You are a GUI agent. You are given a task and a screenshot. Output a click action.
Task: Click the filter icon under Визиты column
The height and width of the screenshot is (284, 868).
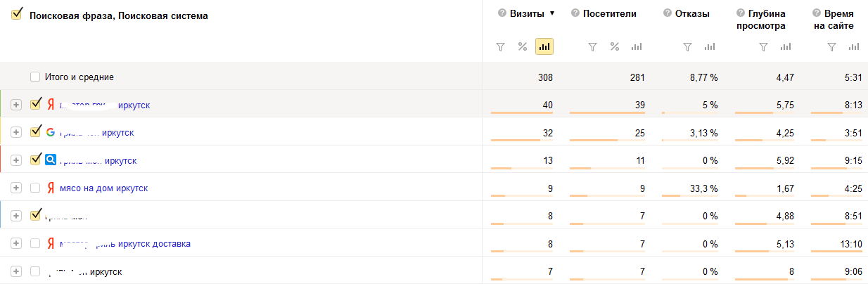tap(501, 46)
